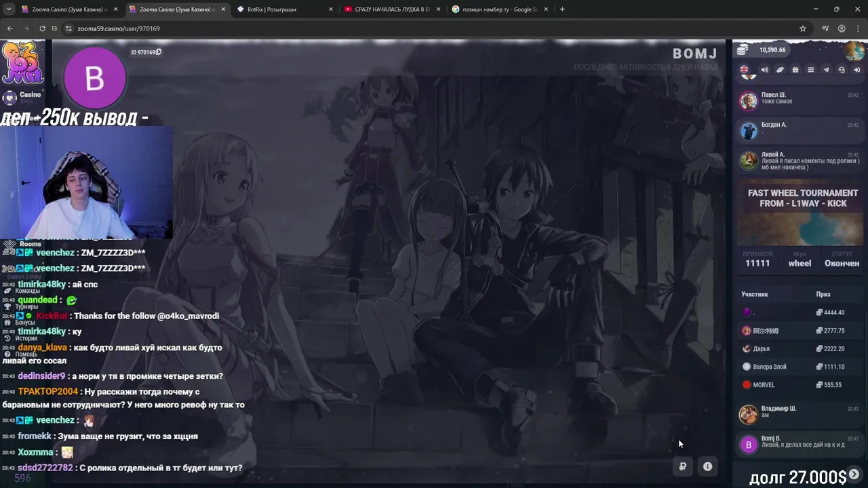Click the purple B profile avatar
Screen dimensions: 868x488
(x=94, y=78)
